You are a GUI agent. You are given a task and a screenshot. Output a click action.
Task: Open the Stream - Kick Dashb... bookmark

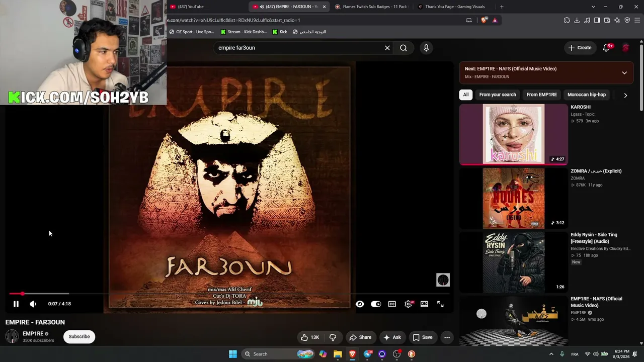tap(244, 32)
